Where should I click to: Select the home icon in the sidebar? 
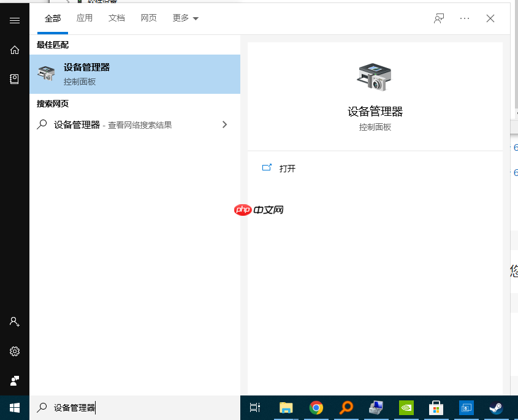(14, 50)
